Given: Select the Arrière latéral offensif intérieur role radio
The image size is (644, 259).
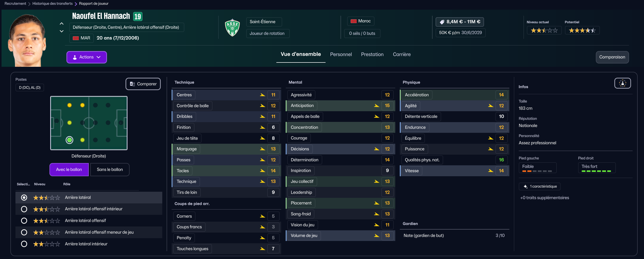Looking at the screenshot, I should click(x=24, y=209).
